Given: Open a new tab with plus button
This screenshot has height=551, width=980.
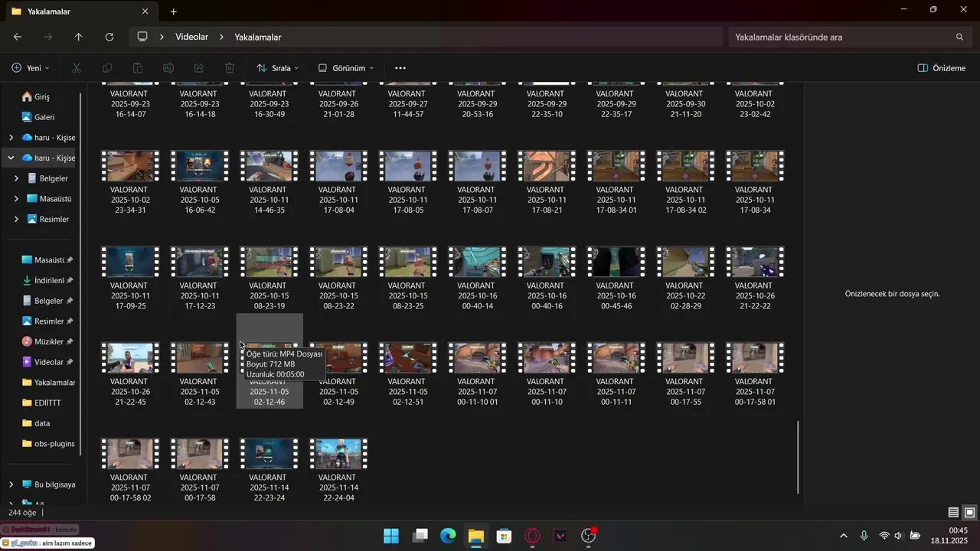Looking at the screenshot, I should [x=173, y=11].
